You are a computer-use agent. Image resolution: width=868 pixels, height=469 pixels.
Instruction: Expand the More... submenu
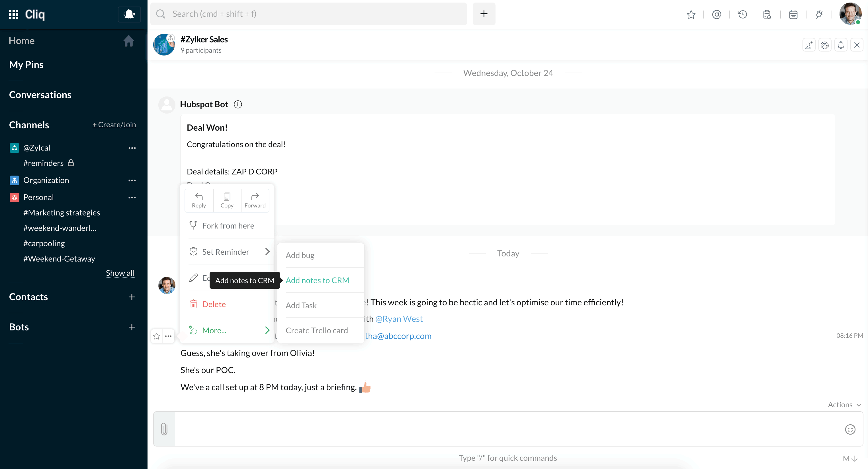tap(227, 330)
